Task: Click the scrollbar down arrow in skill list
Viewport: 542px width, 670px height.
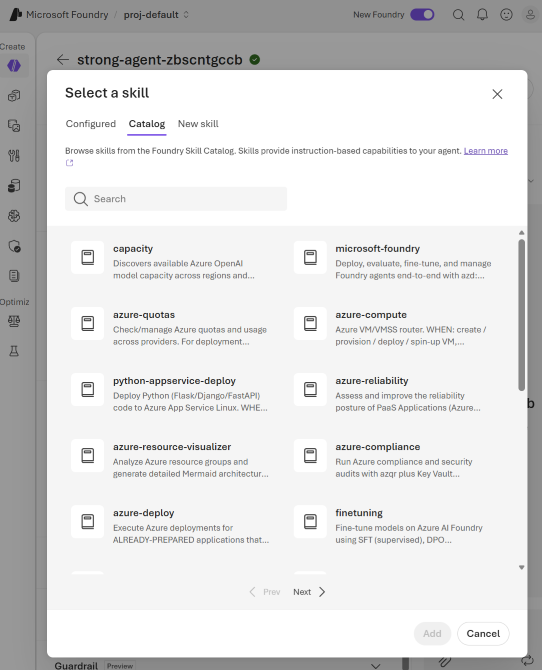Action: (x=521, y=567)
